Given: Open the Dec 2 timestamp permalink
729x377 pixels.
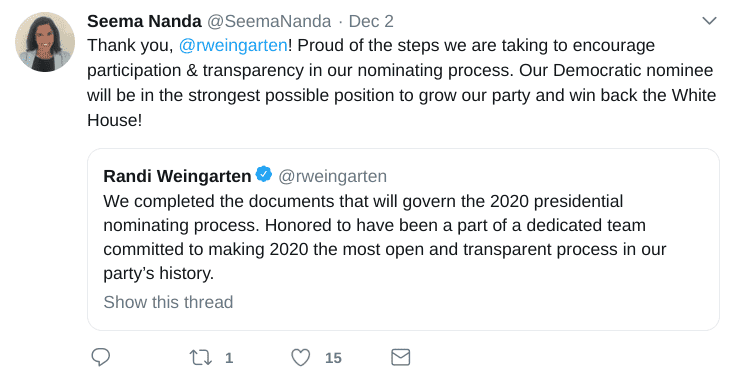Looking at the screenshot, I should pyautogui.click(x=371, y=21).
